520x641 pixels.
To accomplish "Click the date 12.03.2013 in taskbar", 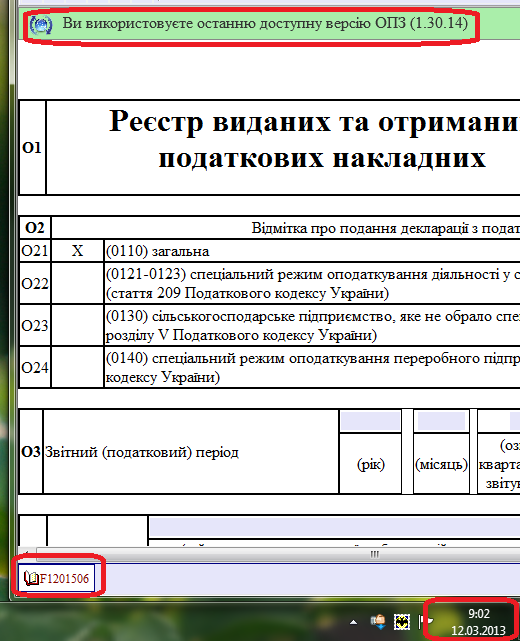I will pyautogui.click(x=478, y=630).
